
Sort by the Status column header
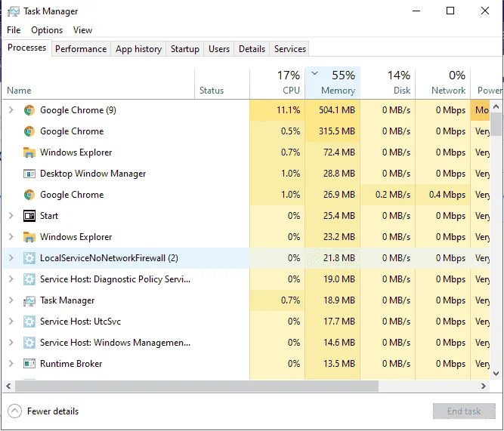coord(222,84)
